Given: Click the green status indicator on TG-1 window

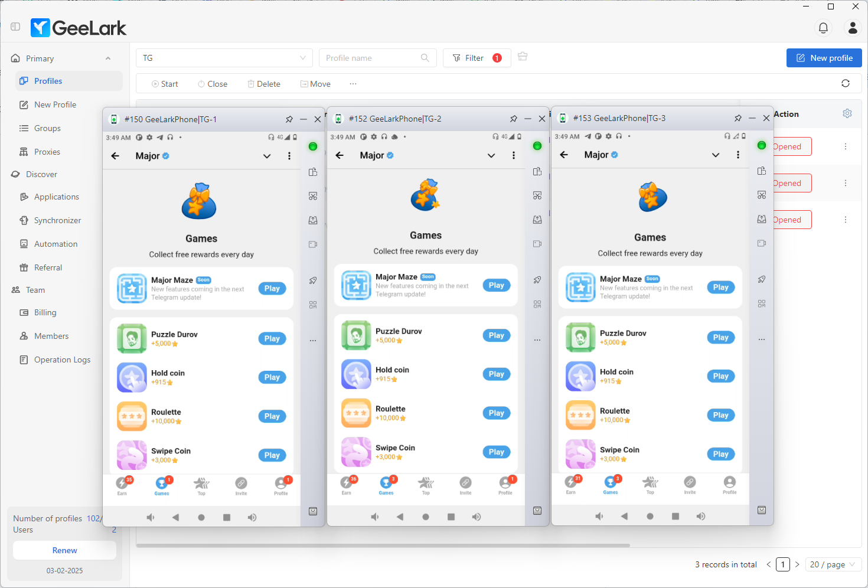Looking at the screenshot, I should click(313, 146).
